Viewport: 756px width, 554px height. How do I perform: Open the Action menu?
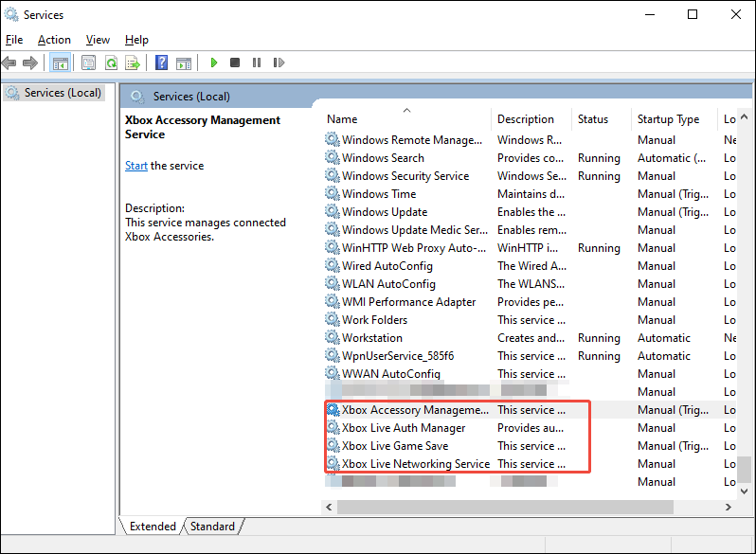point(55,40)
